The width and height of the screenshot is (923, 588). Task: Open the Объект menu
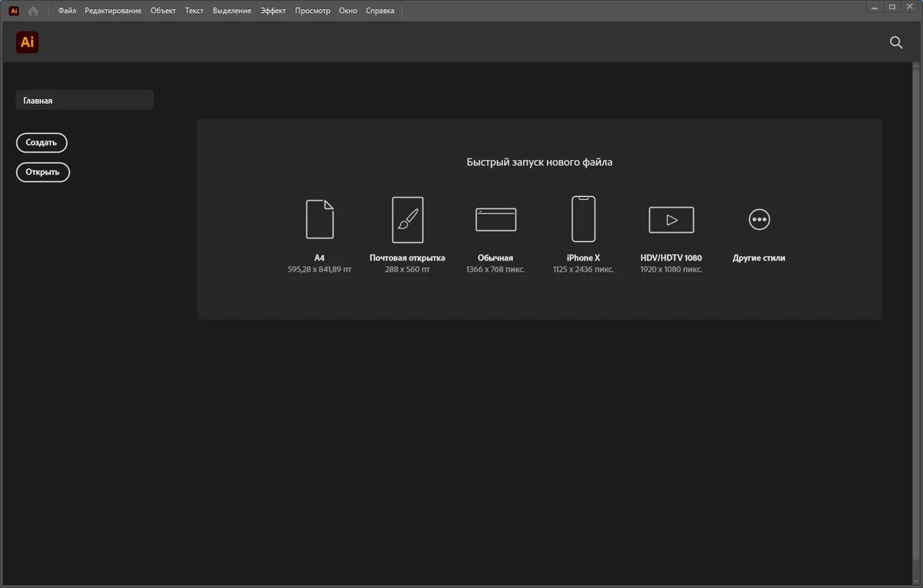[163, 11]
